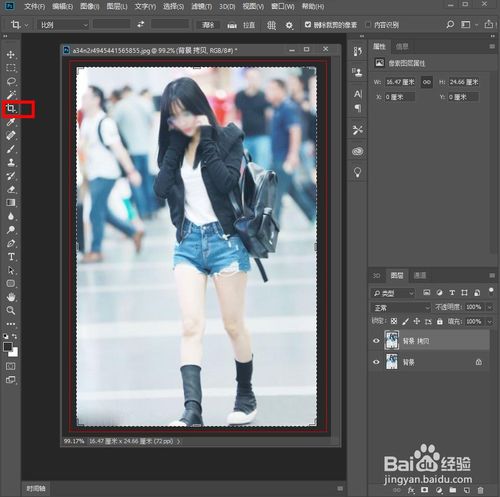Viewport: 500px width, 497px height.
Task: Open the 滤镜(T) menu
Action: pos(202,6)
